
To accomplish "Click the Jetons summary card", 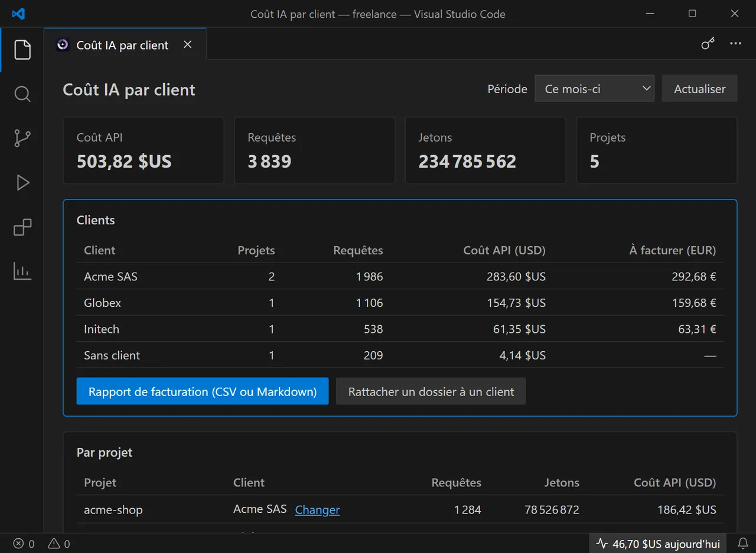I will pos(485,150).
